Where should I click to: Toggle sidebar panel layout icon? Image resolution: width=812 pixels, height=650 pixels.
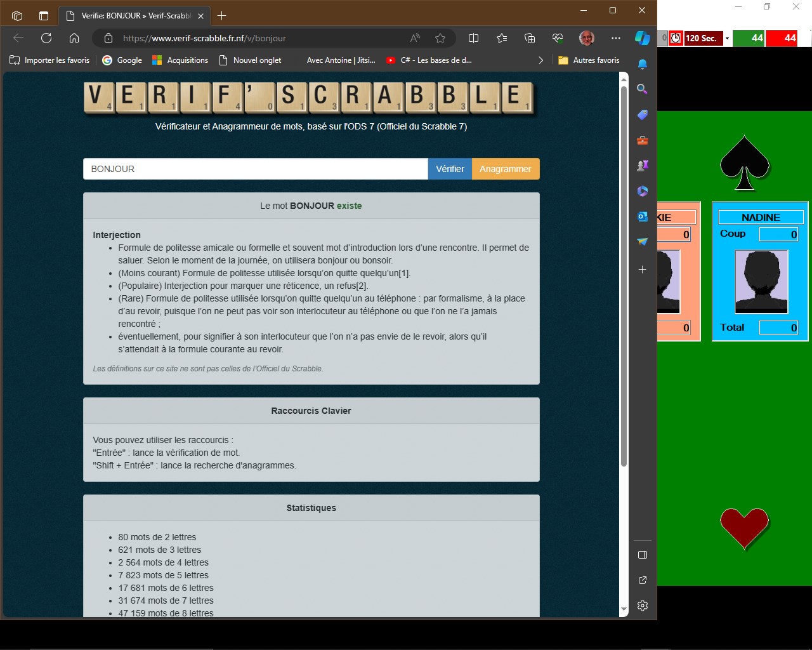(643, 555)
